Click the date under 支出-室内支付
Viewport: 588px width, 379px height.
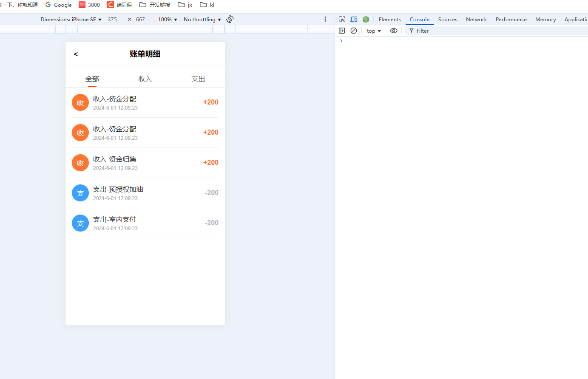(x=116, y=229)
